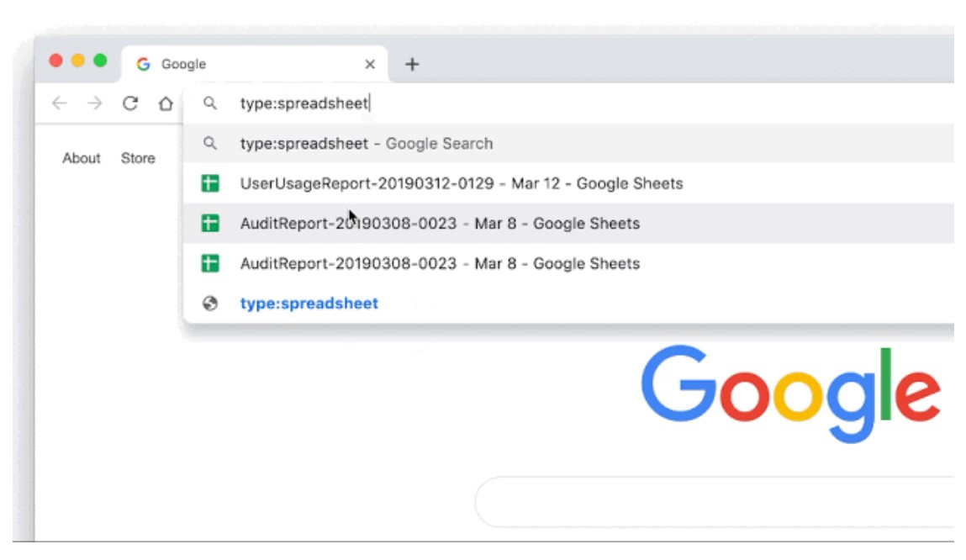Click the Google favicon on the browser tab
The width and height of the screenshot is (966, 560).
pyautogui.click(x=145, y=63)
